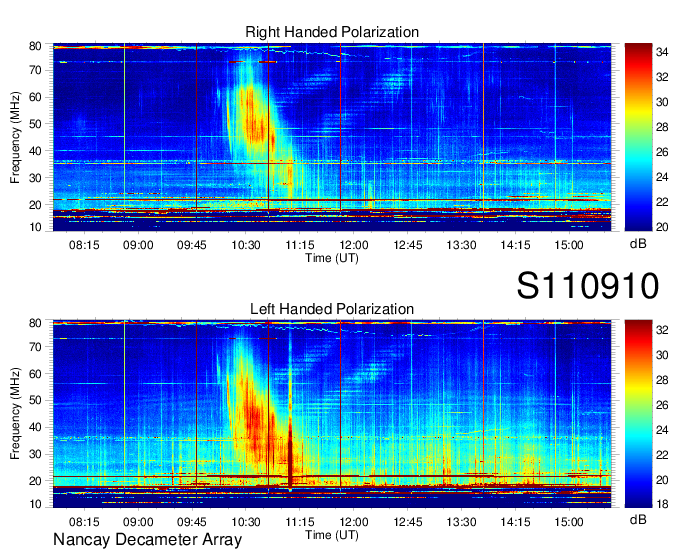Click 30 dB tick on Right Handed colorbar
This screenshot has height=552, width=680.
pos(662,102)
